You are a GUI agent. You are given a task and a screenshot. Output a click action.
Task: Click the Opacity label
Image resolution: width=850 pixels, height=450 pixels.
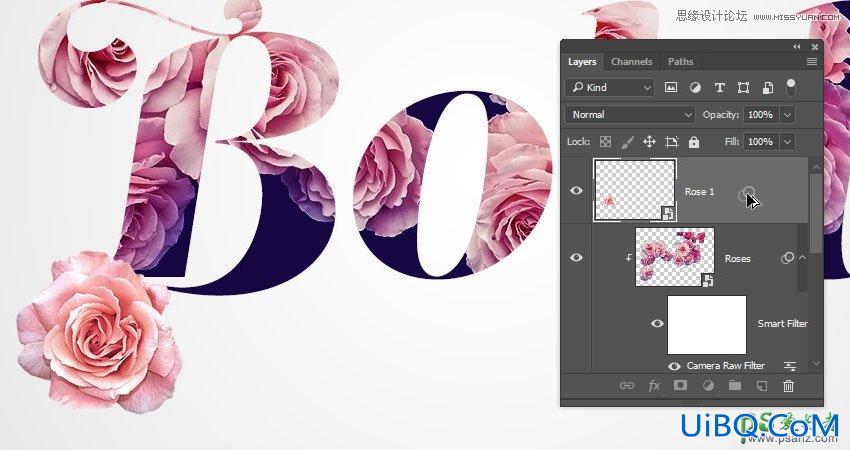point(720,115)
